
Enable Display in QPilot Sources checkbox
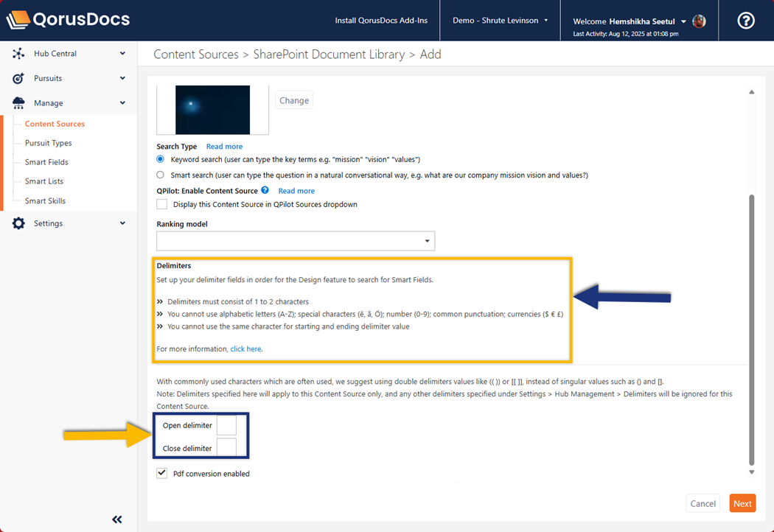(x=162, y=204)
